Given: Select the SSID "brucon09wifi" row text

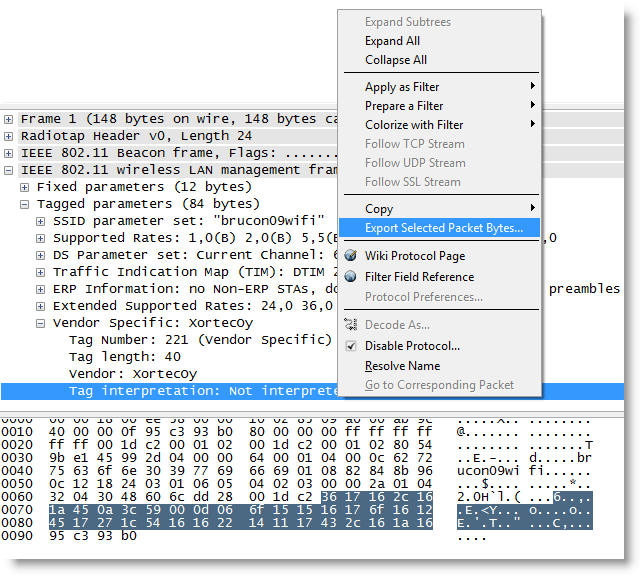Looking at the screenshot, I should (189, 221).
